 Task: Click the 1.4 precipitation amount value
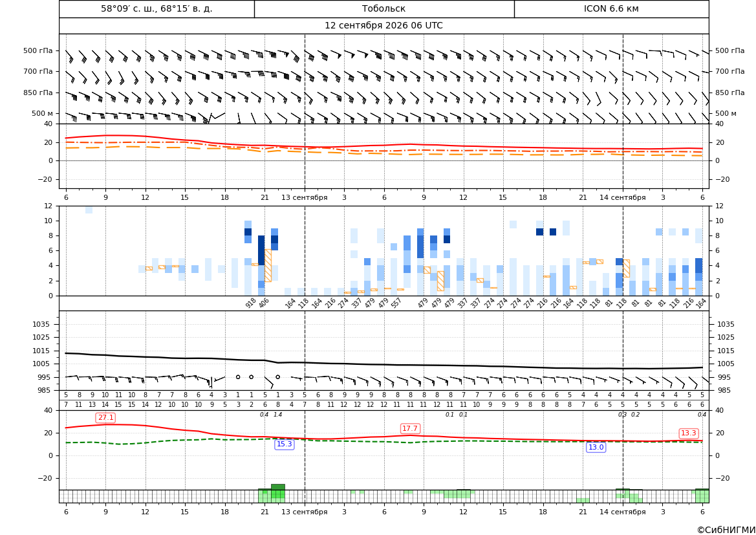coord(277,415)
